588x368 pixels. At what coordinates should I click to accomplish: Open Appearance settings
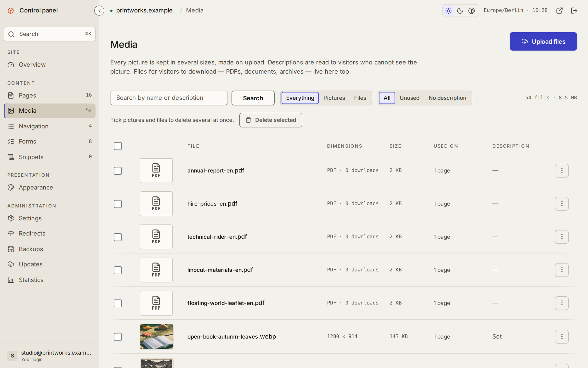click(50, 187)
